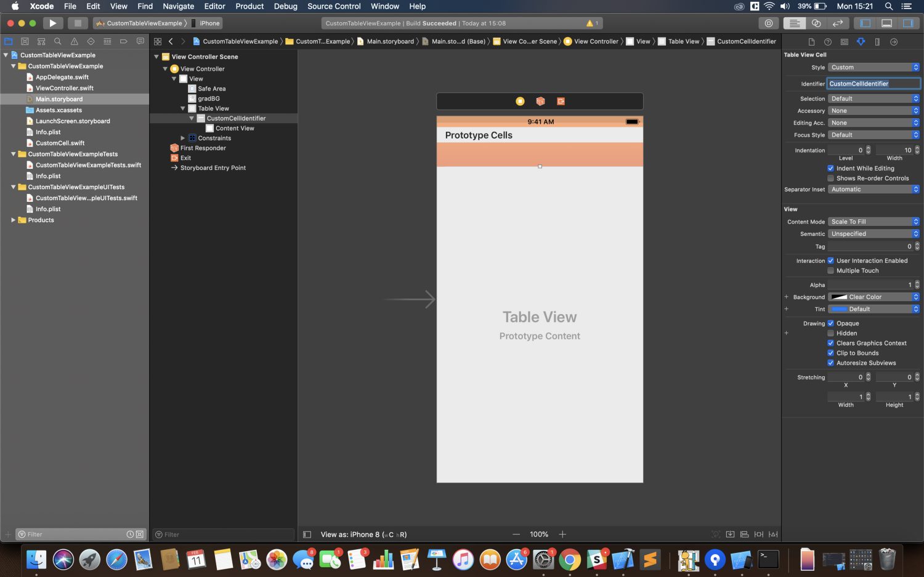Toggle Indent While Editing checkbox
Viewport: 924px width, 577px height.
pyautogui.click(x=830, y=168)
